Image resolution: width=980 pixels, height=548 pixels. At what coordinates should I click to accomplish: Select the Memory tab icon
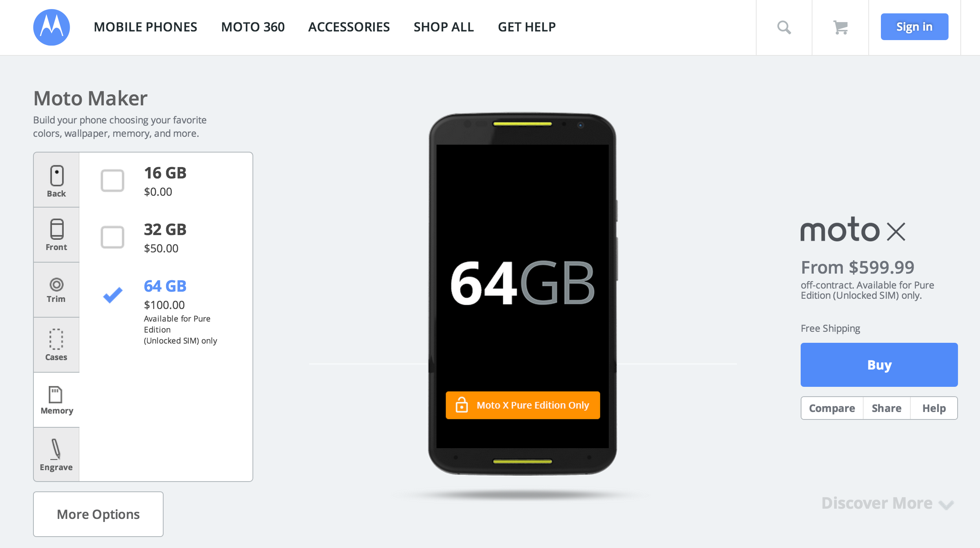55,395
